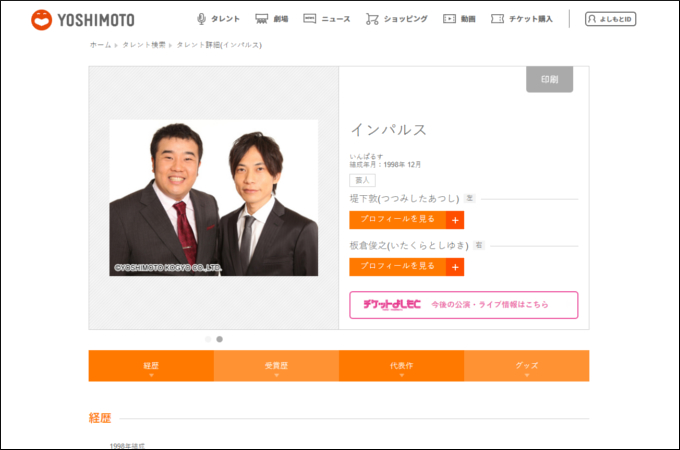This screenshot has width=680, height=450.
Task: Click the インパルス name heading
Action: [389, 130]
